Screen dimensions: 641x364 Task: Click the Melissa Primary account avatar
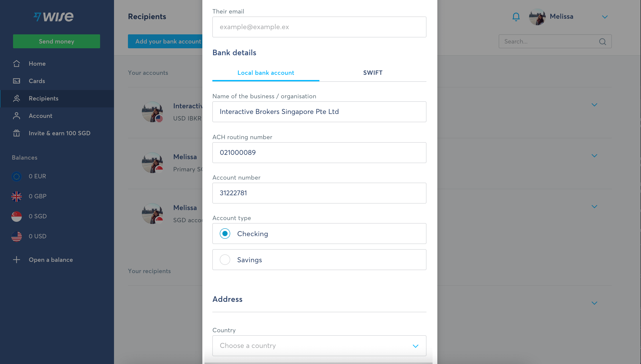click(152, 163)
